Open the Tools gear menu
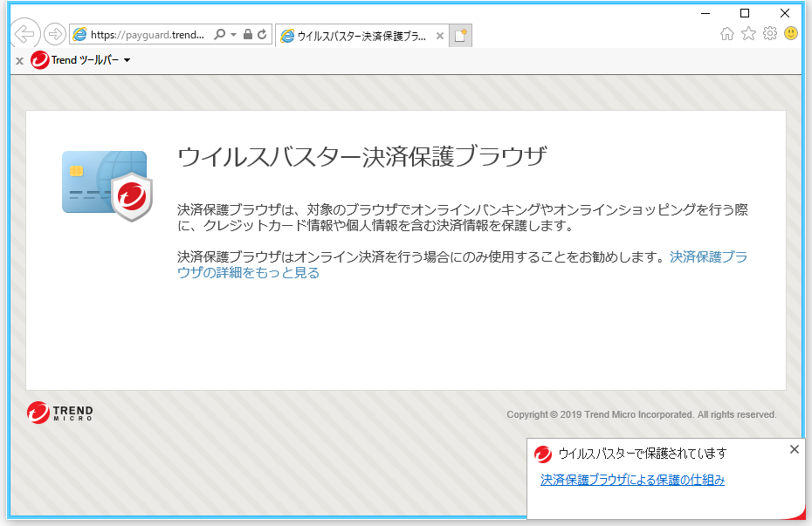Screen dimensions: 812x526 coord(769,34)
